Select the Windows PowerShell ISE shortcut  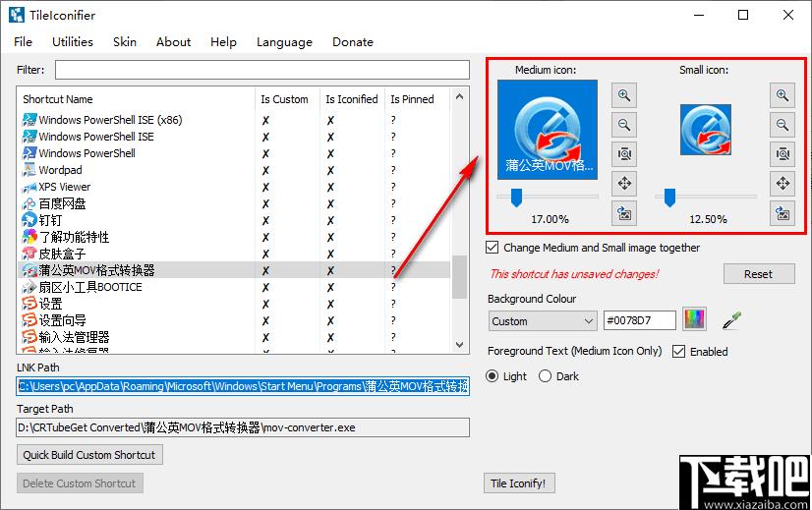[236, 137]
